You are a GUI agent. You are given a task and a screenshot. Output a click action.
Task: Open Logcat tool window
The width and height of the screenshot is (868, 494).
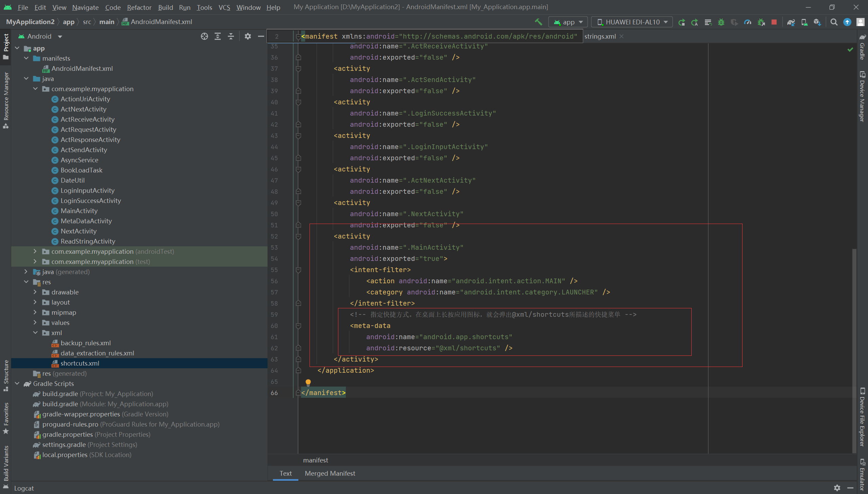click(24, 488)
